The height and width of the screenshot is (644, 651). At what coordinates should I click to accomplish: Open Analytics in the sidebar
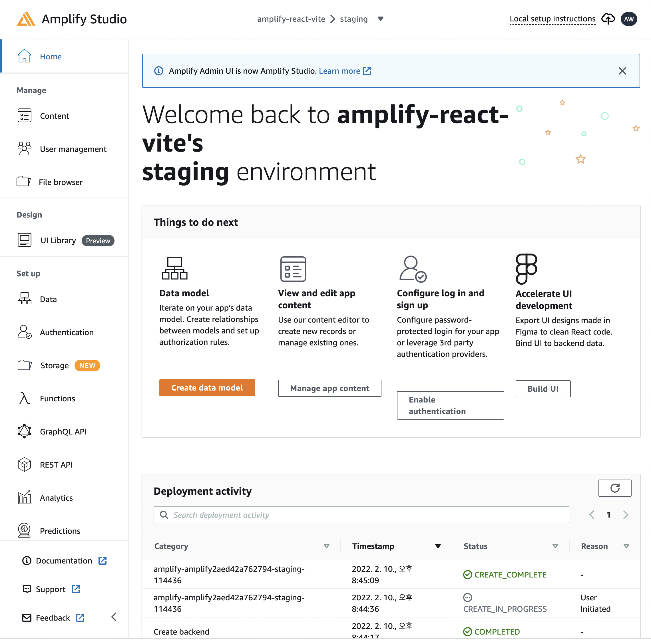point(56,498)
